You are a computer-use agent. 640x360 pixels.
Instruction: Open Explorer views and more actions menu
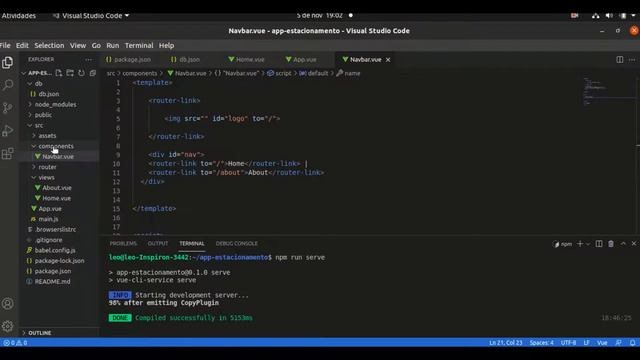[x=89, y=60]
